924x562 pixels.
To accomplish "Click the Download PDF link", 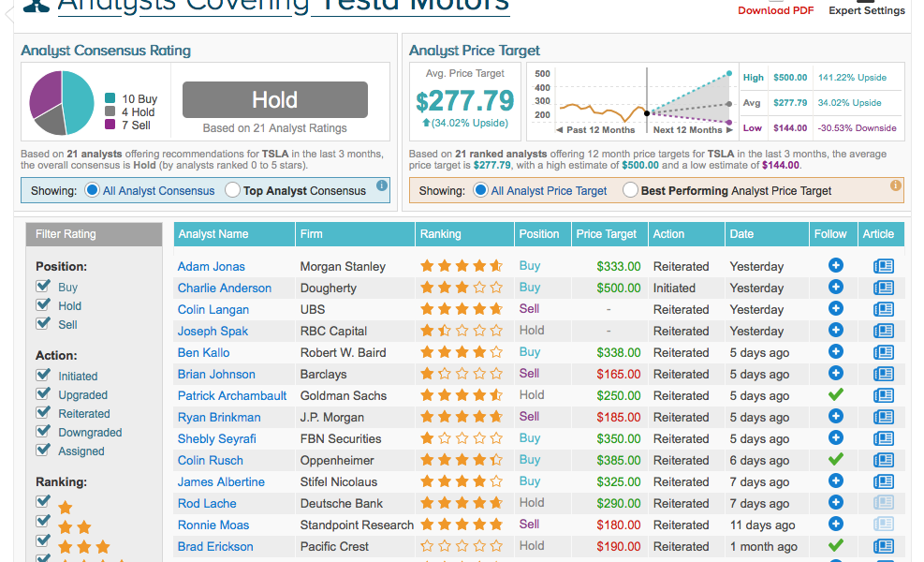I will (x=775, y=10).
